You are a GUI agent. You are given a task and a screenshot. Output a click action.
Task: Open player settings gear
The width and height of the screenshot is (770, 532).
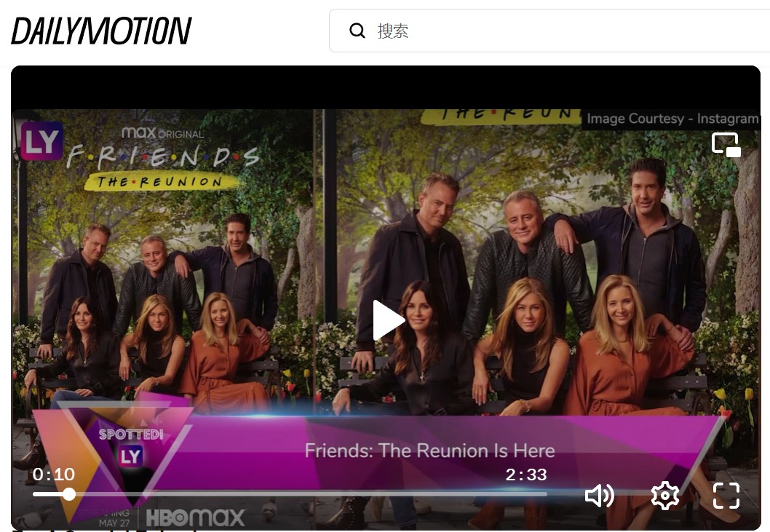(x=665, y=495)
